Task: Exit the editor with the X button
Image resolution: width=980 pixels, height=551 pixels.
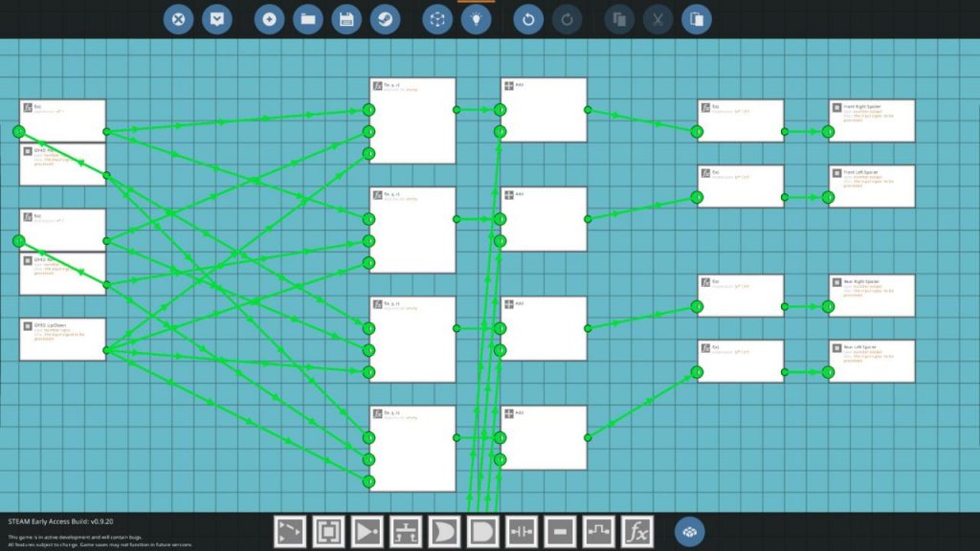Action: [x=178, y=18]
